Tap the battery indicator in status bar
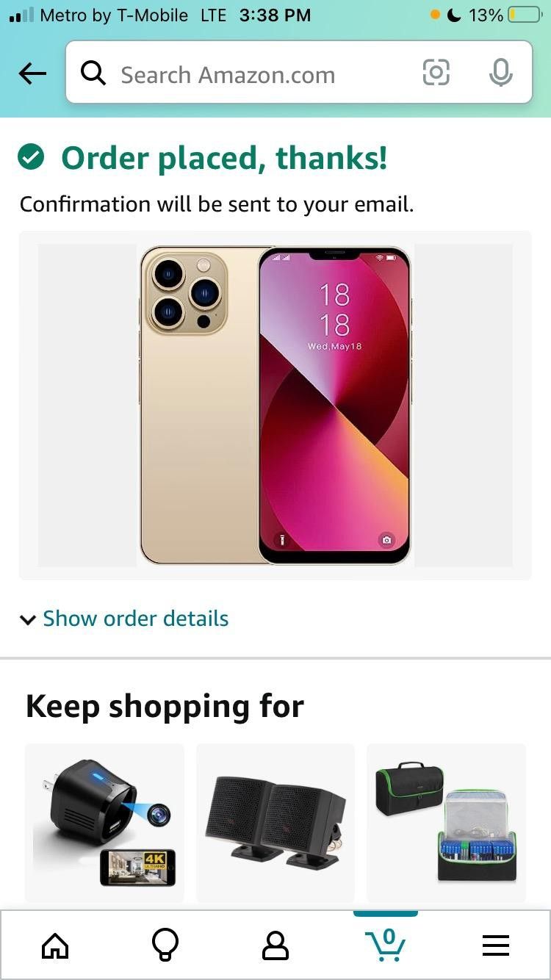 point(525,15)
